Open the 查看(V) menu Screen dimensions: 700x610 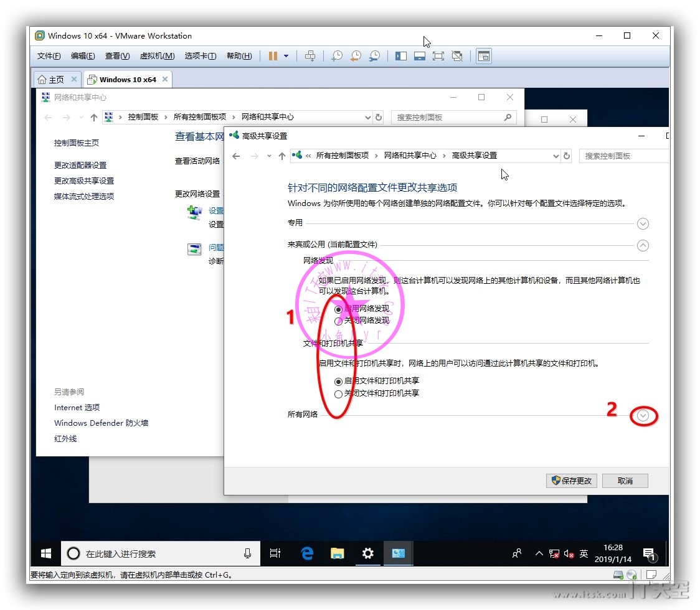pos(118,56)
